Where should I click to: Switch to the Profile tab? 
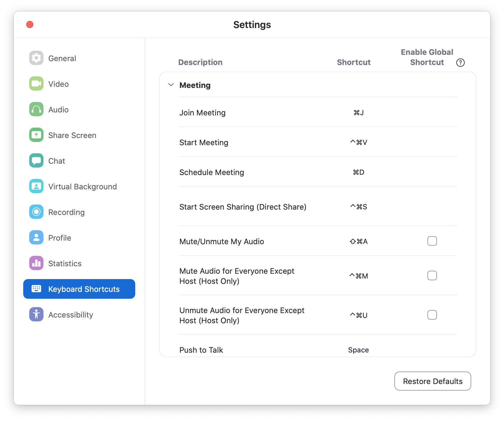pyautogui.click(x=60, y=238)
